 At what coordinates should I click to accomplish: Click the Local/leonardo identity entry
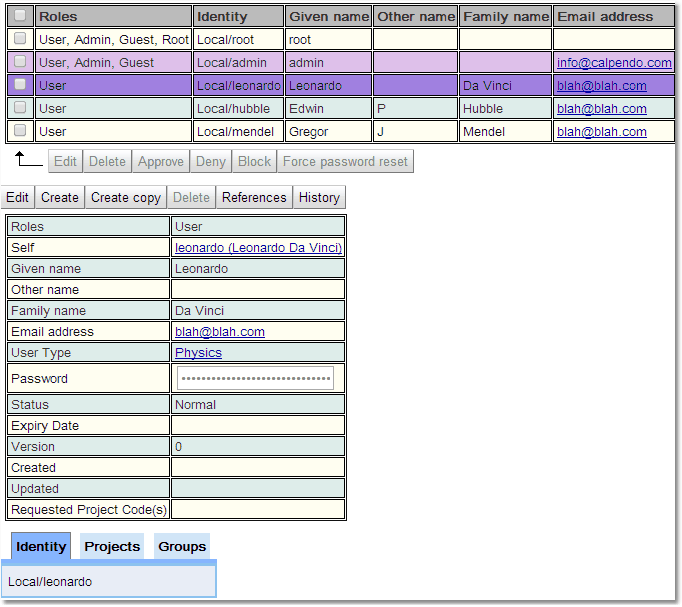50,581
